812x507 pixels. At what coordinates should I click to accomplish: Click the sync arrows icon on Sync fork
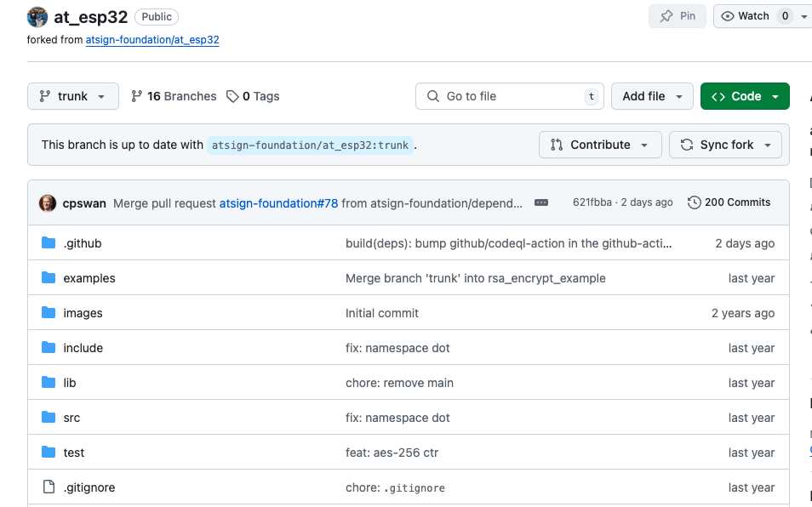click(x=687, y=145)
